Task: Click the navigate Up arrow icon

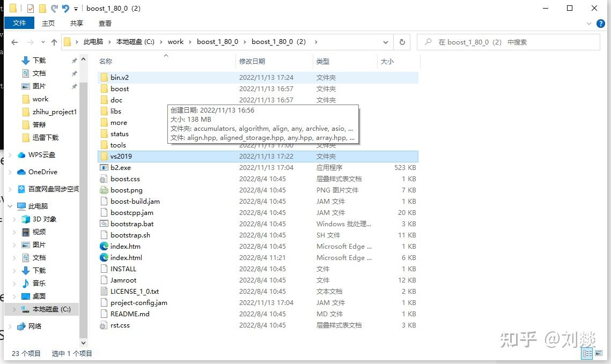Action: (54, 42)
